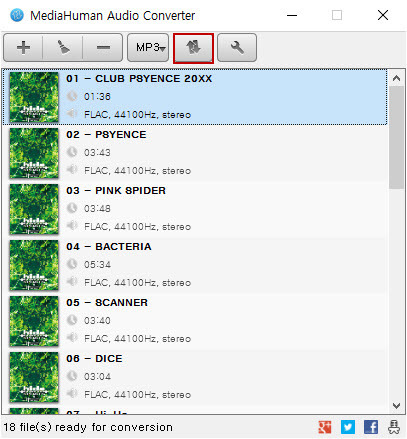
Task: Click album art thumbnail of track 01
Action: [x=34, y=97]
